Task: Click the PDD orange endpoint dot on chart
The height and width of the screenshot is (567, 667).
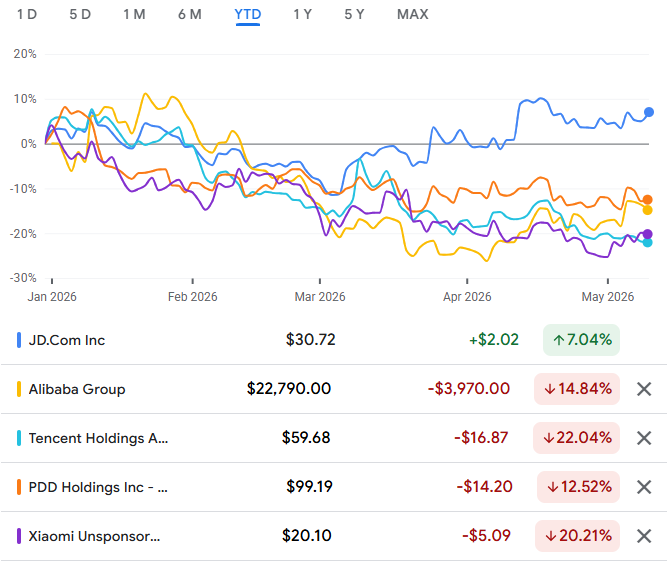Action: pos(647,199)
